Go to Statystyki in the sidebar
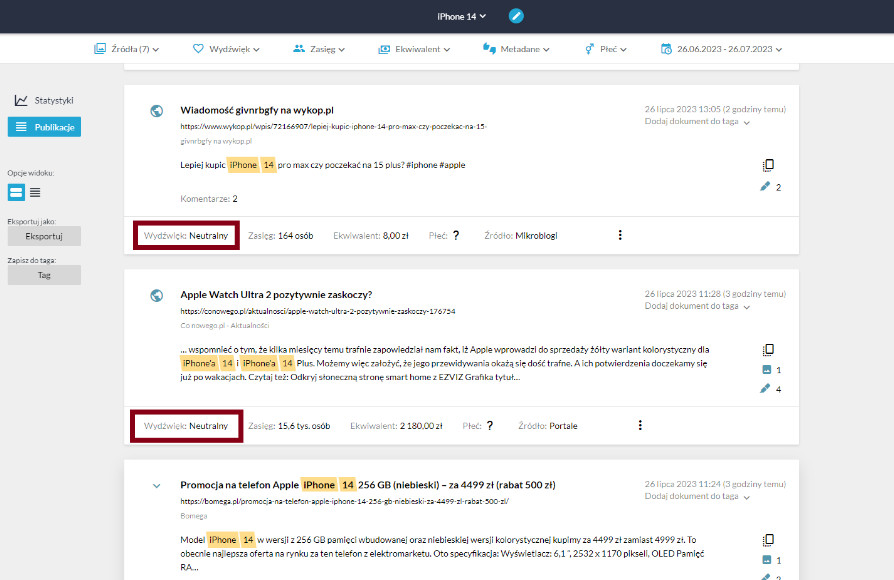Image resolution: width=894 pixels, height=580 pixels. pos(44,100)
